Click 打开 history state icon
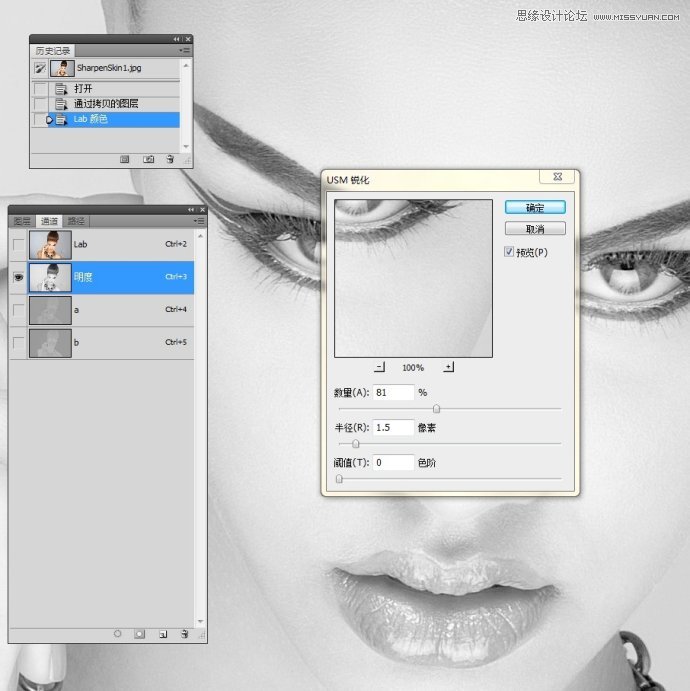The image size is (690, 691). [x=61, y=89]
